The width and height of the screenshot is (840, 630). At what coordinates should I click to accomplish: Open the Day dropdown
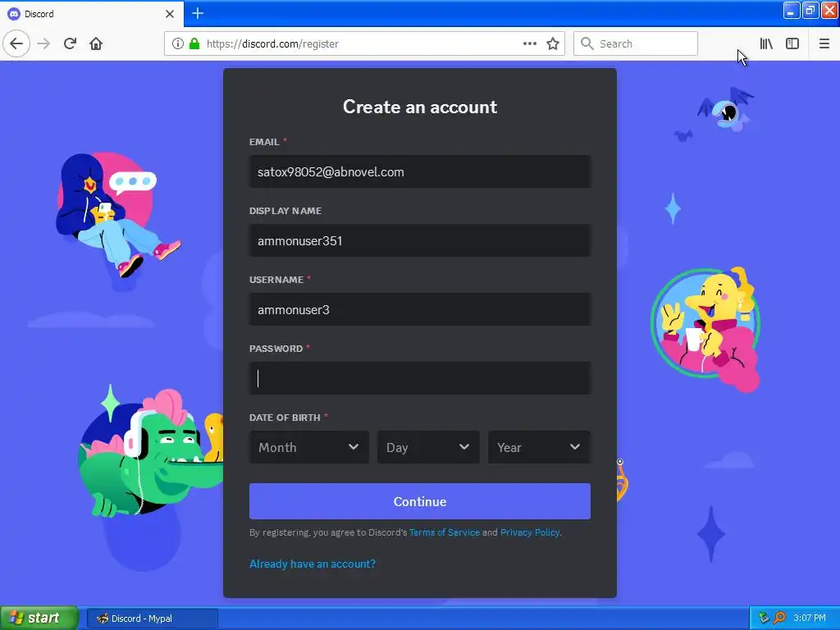click(428, 447)
